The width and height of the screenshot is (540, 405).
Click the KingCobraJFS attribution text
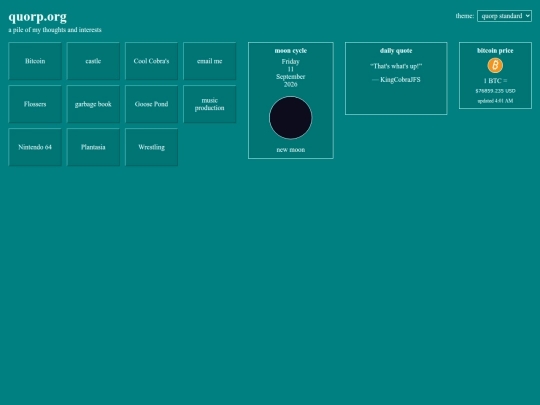396,80
